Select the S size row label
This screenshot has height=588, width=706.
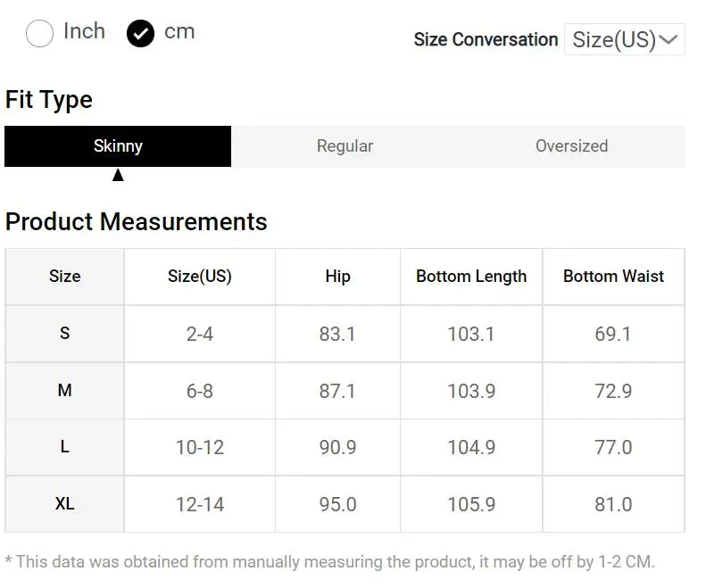coord(64,334)
